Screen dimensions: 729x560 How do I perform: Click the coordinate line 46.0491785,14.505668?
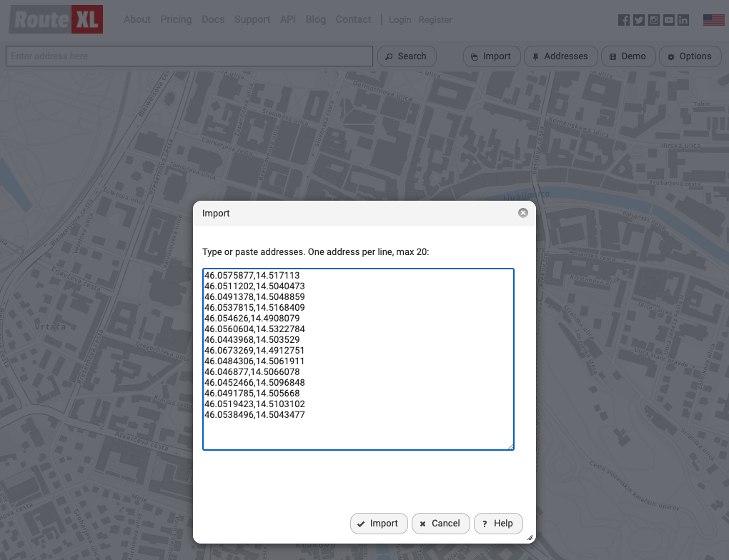pyautogui.click(x=252, y=393)
